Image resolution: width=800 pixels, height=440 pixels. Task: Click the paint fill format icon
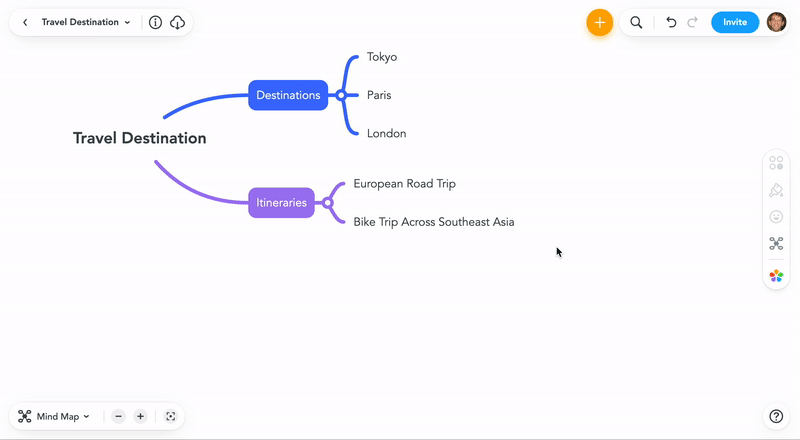point(776,190)
